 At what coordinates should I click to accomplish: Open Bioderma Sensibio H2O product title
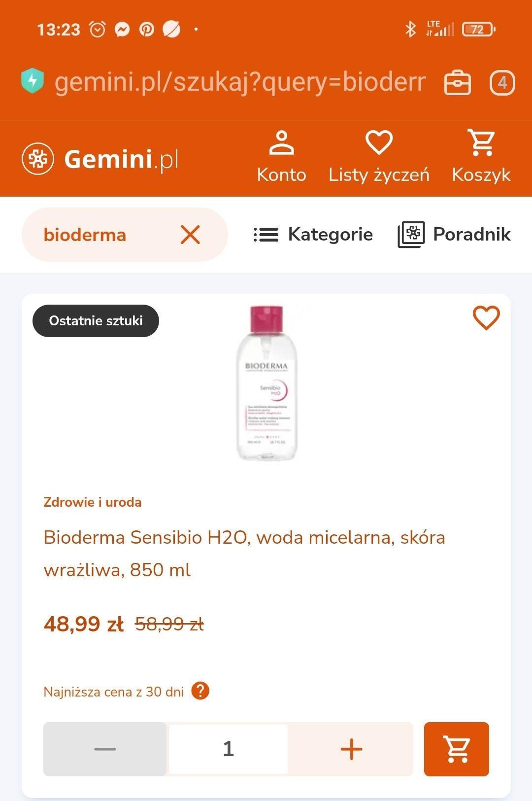click(x=244, y=553)
